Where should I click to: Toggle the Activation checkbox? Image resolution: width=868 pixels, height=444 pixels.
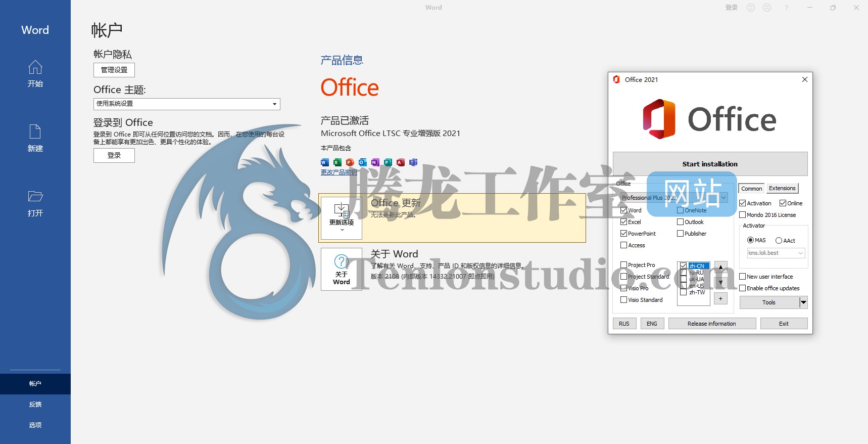click(x=742, y=203)
